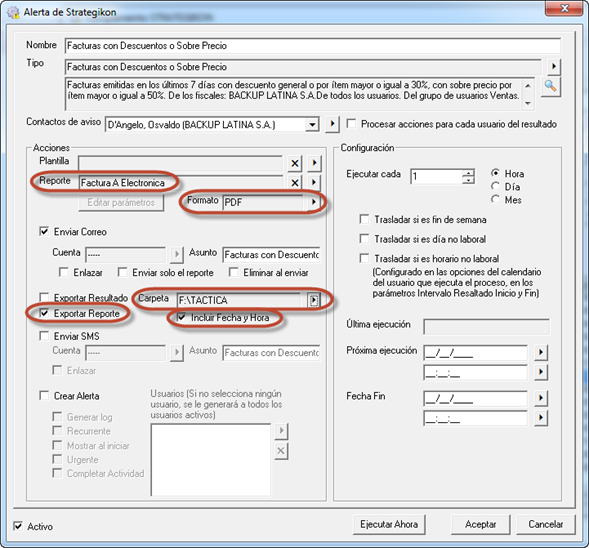The height and width of the screenshot is (548, 589).
Task: Select the Mes radio button
Action: click(x=495, y=199)
